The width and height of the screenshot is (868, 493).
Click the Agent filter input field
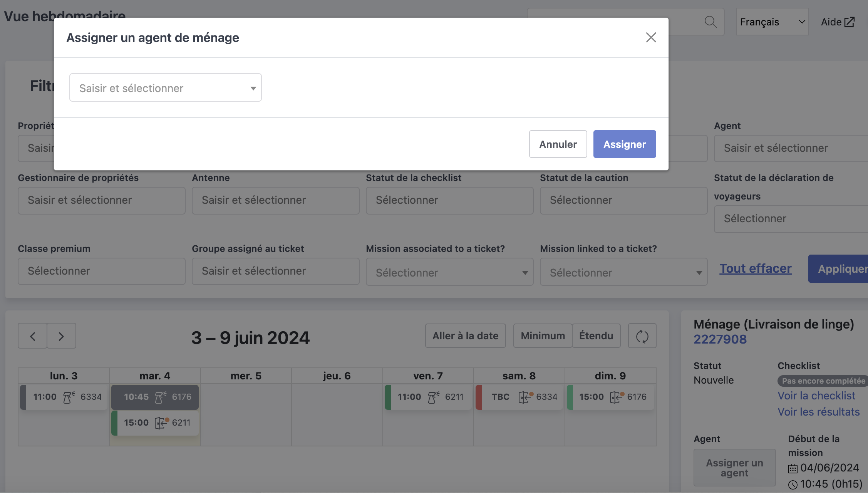tap(791, 148)
